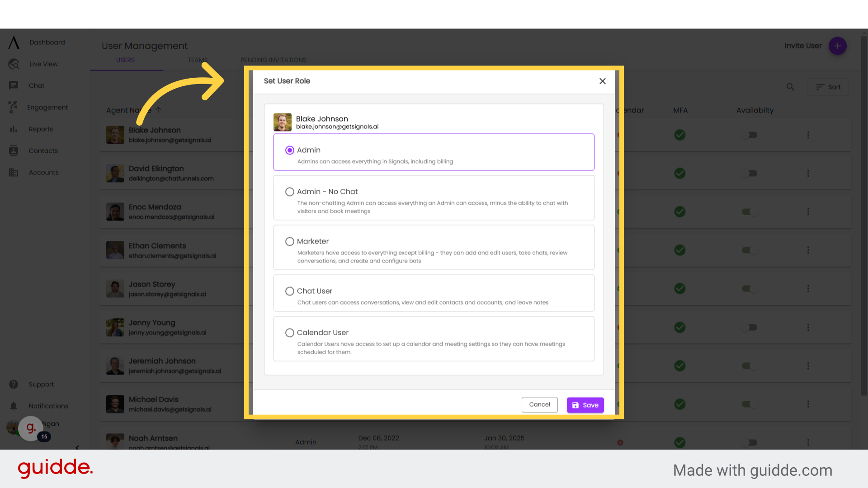Open Live View in the sidebar

point(43,64)
